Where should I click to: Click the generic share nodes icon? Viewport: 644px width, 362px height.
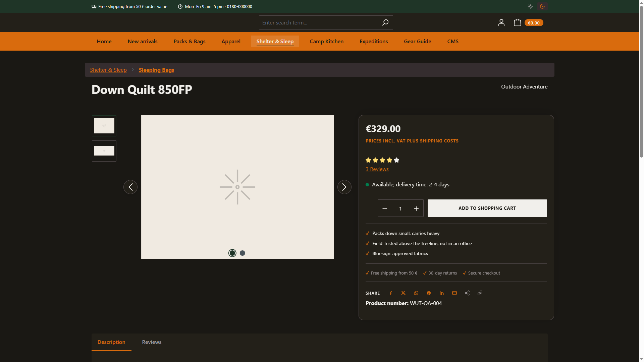click(x=467, y=293)
